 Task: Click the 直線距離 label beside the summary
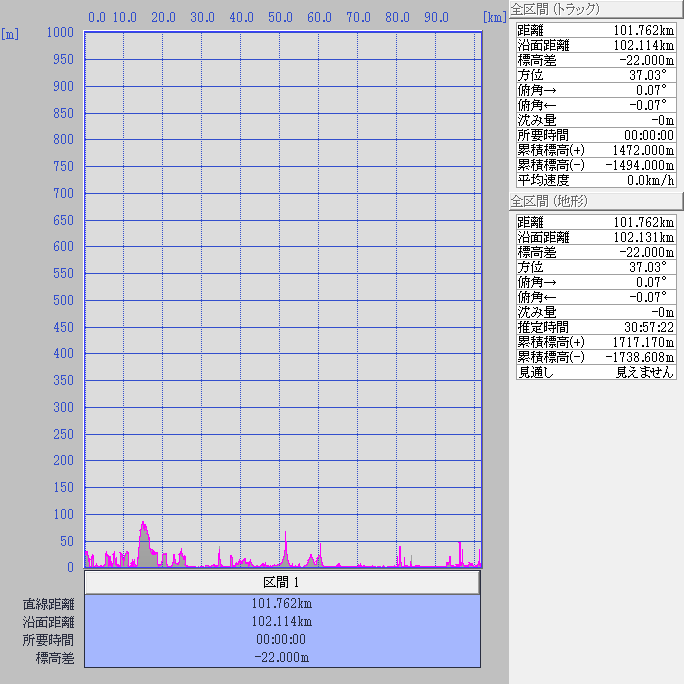[48, 604]
